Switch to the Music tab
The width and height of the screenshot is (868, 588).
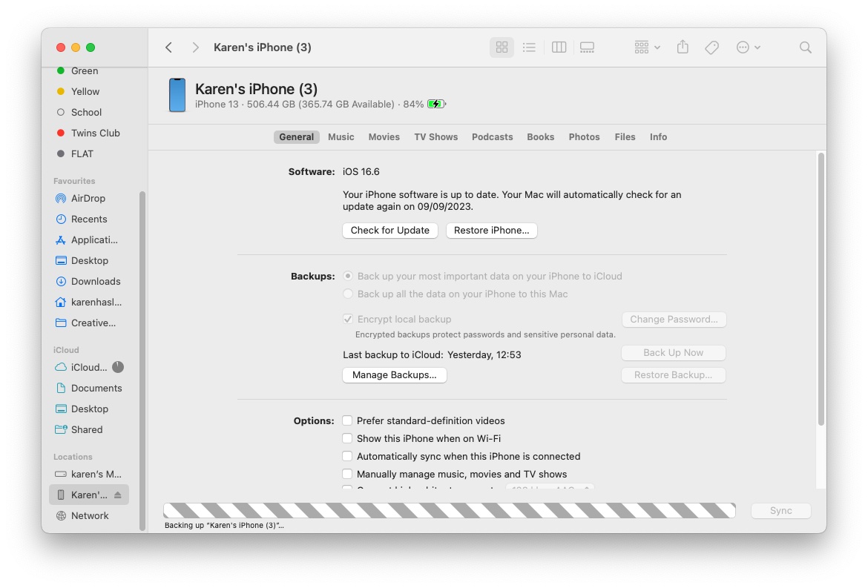click(341, 136)
